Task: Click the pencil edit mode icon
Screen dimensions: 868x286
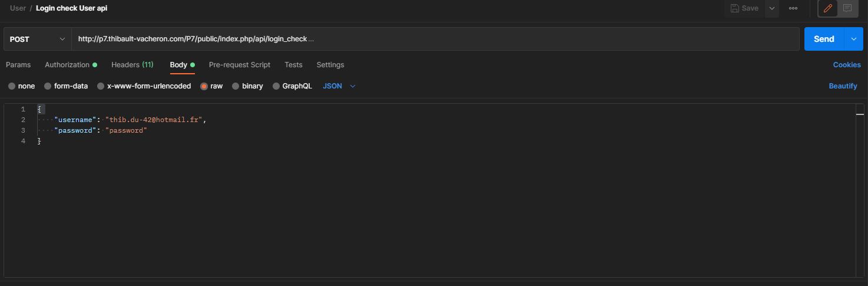Action: [828, 8]
